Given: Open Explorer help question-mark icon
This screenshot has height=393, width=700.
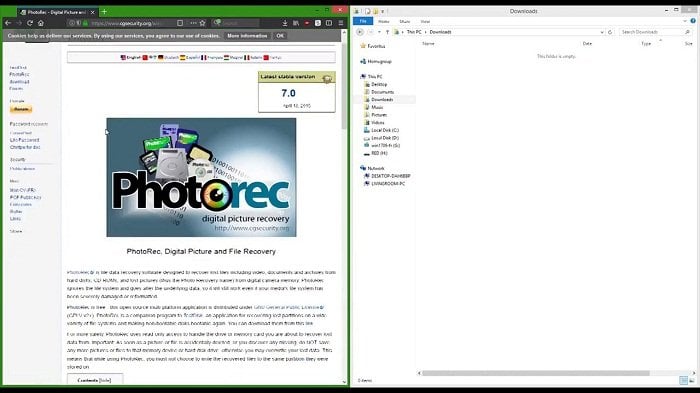Looking at the screenshot, I should (x=693, y=21).
